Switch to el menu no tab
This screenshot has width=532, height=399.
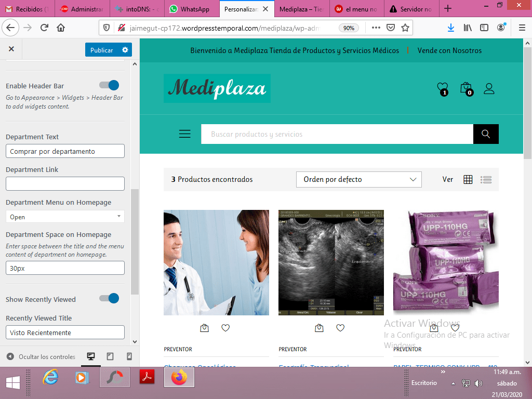point(356,9)
